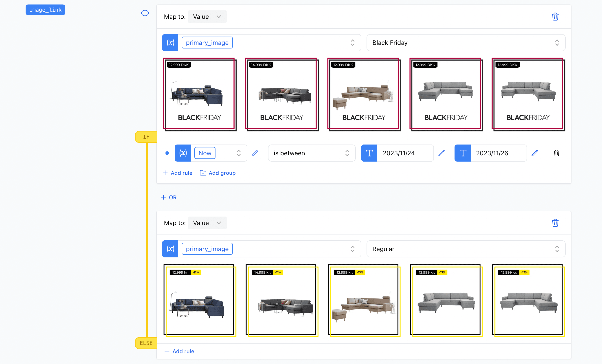Screen dimensions: 602x364
Task: Toggle the image_link preview eye icon
Action: (145, 13)
